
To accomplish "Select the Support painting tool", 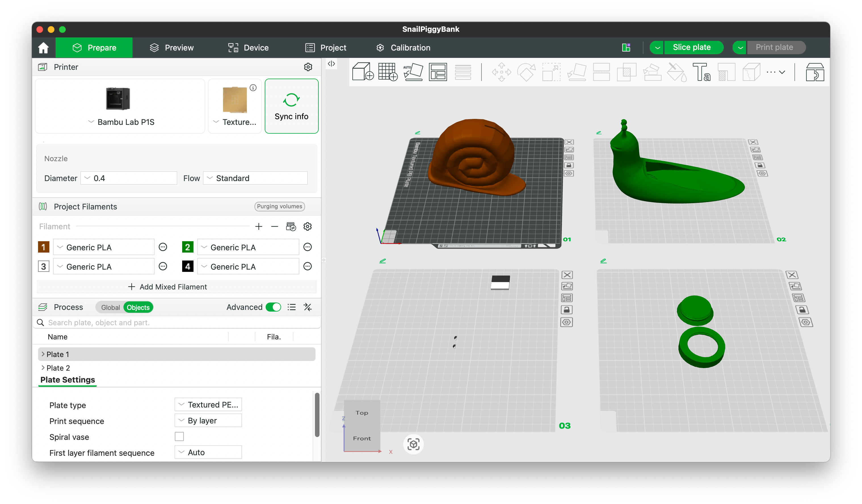I will point(652,72).
